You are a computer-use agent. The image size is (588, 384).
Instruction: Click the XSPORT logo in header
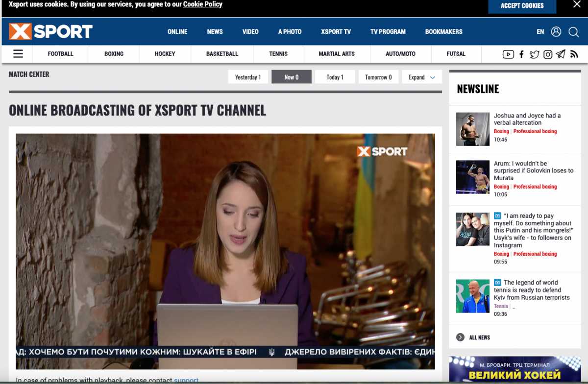pyautogui.click(x=50, y=31)
